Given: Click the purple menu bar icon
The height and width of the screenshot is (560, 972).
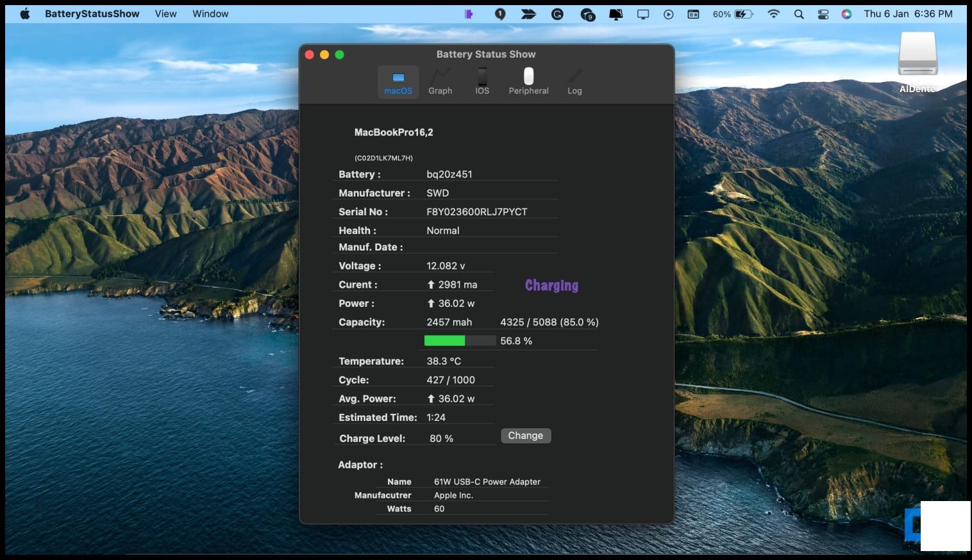Looking at the screenshot, I should (469, 13).
